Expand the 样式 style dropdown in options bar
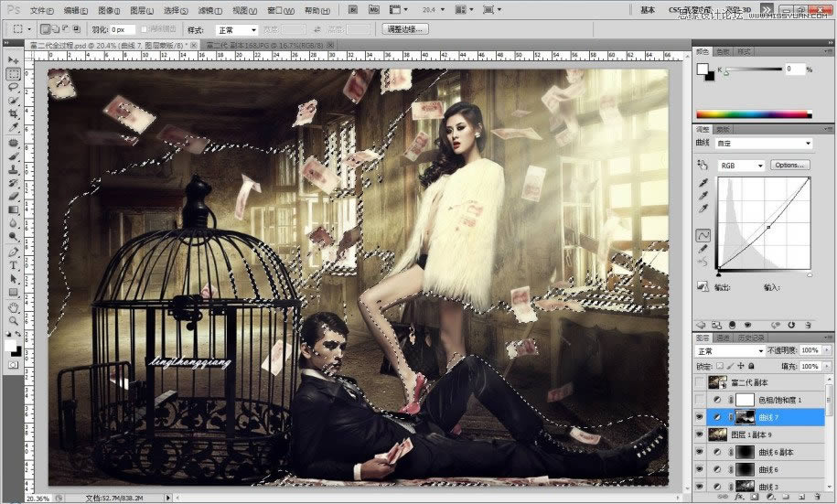This screenshot has width=837, height=504. point(236,29)
